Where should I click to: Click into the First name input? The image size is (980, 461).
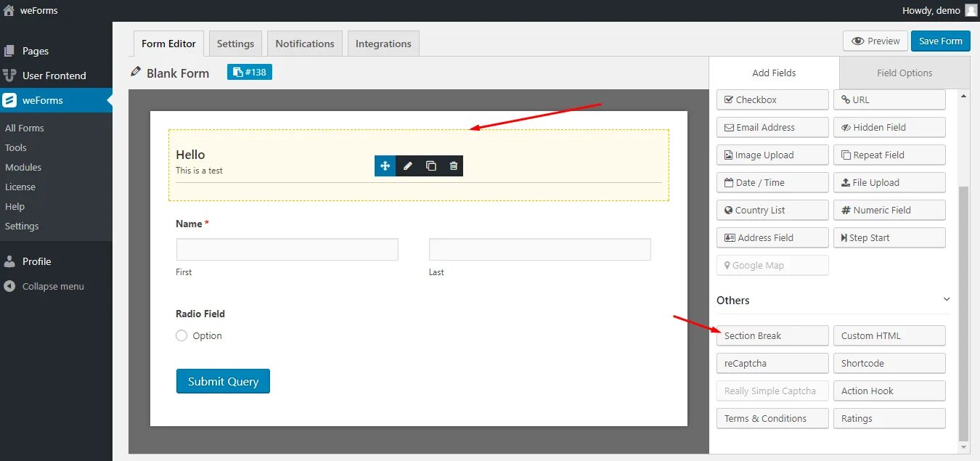287,249
